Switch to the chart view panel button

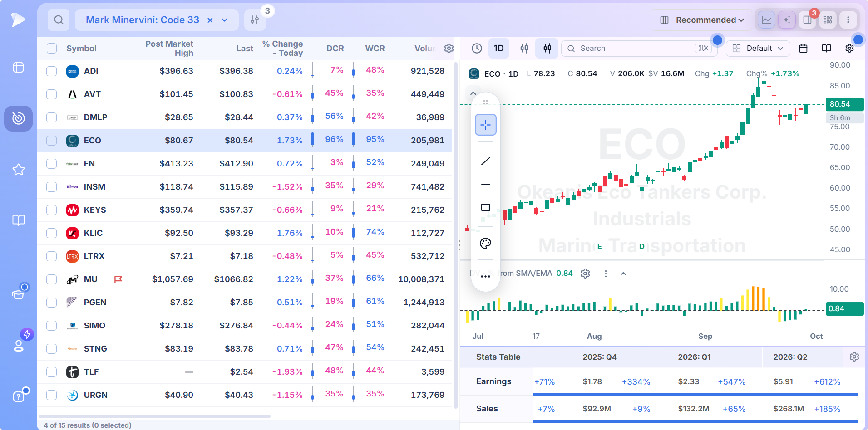pos(766,20)
